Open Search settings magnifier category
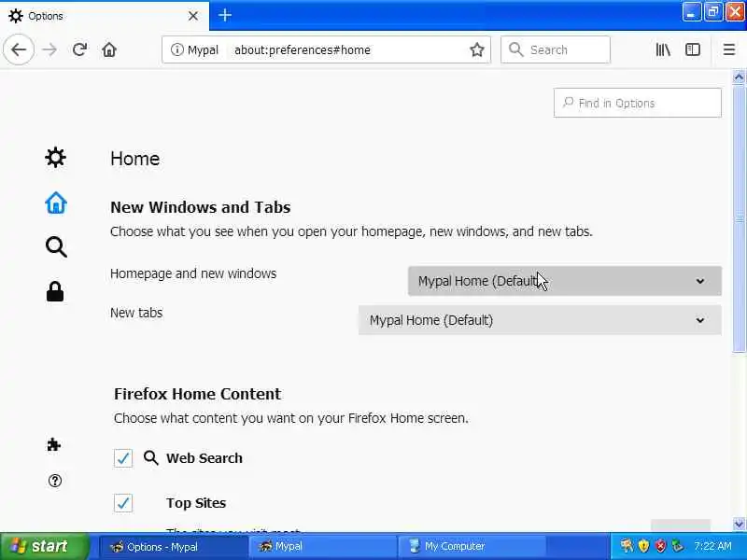Screen dimensions: 747x560 tap(56, 246)
